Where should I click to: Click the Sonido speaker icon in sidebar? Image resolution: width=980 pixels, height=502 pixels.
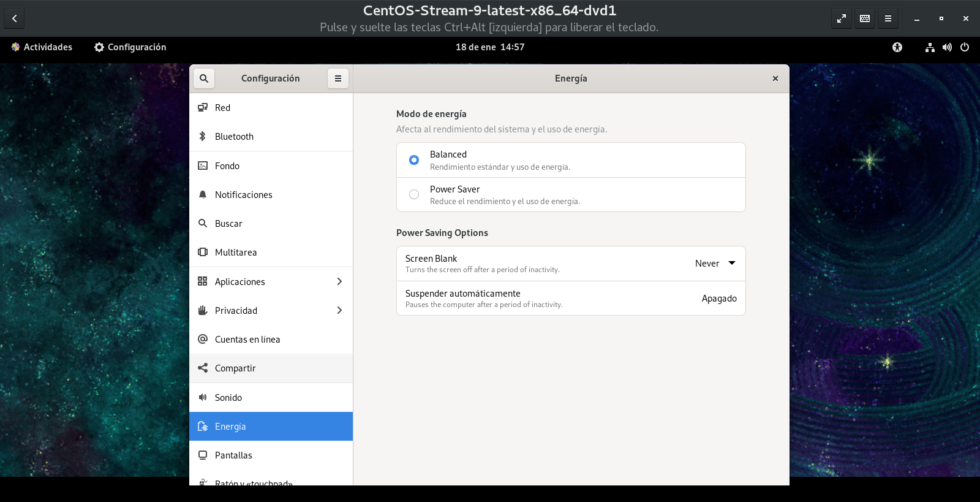tap(203, 397)
